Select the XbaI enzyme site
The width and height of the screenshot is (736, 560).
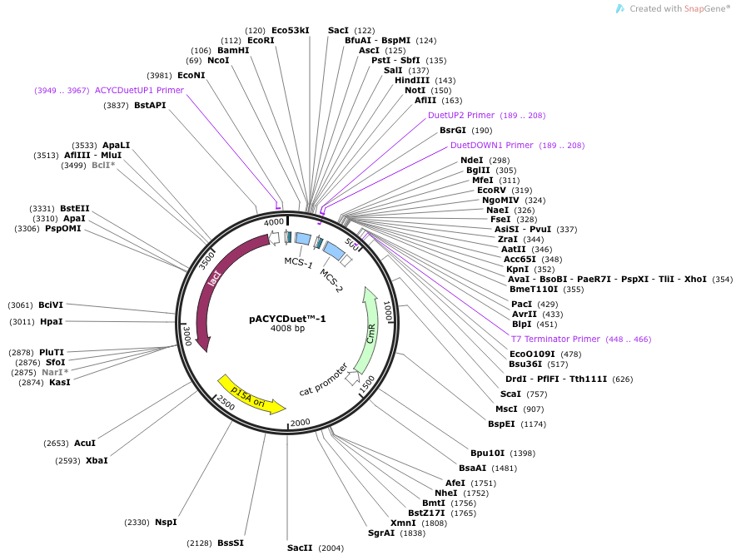(97, 460)
